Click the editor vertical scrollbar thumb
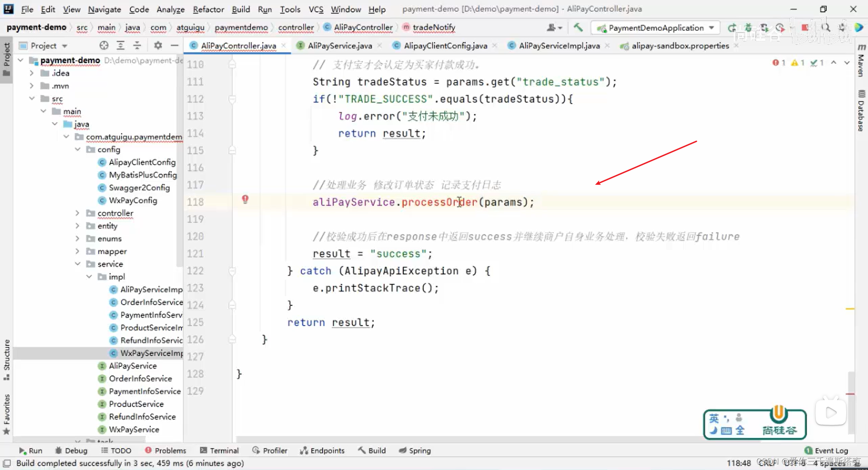 851,403
